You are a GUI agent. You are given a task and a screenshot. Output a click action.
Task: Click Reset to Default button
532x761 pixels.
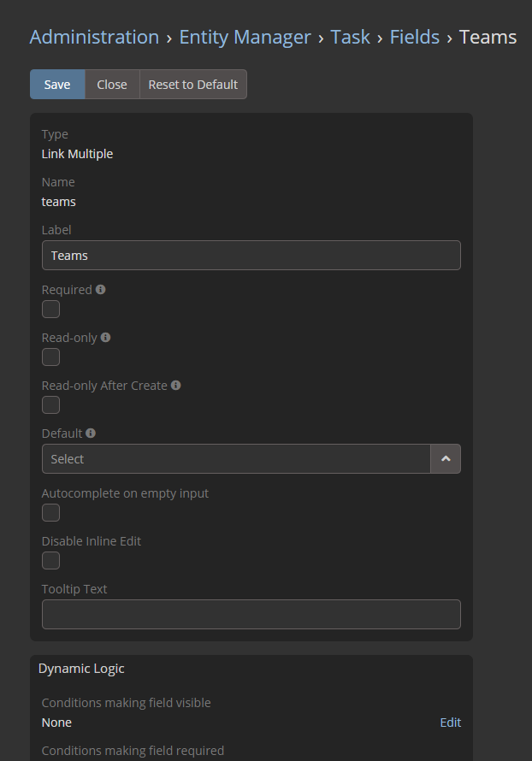(193, 85)
